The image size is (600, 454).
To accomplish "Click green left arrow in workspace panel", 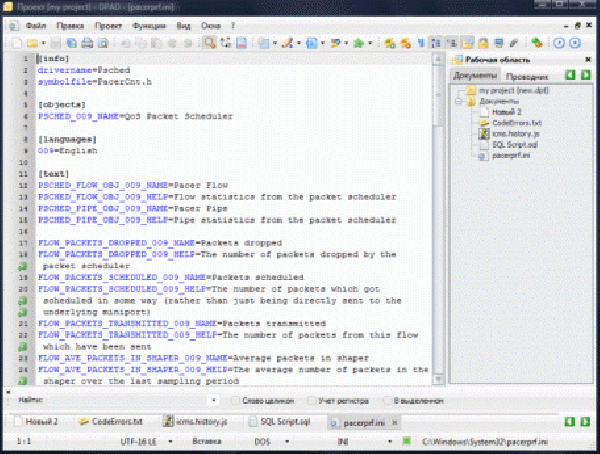I will (x=569, y=75).
